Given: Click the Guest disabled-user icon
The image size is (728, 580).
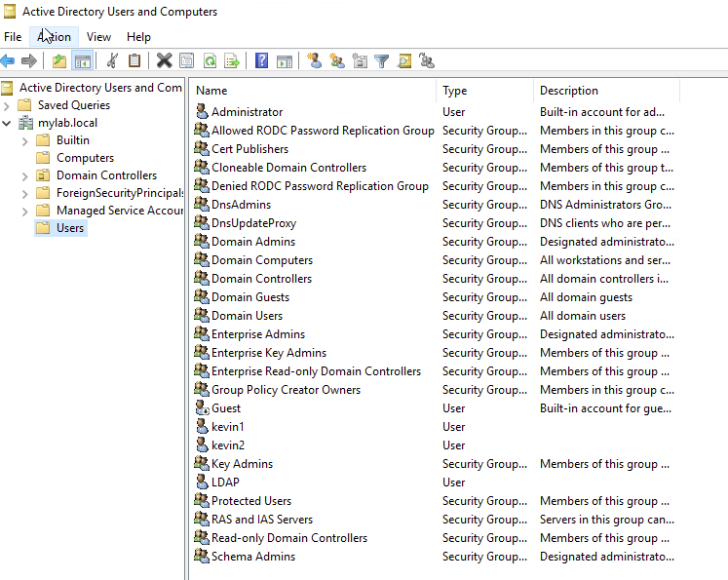Looking at the screenshot, I should (x=202, y=407).
